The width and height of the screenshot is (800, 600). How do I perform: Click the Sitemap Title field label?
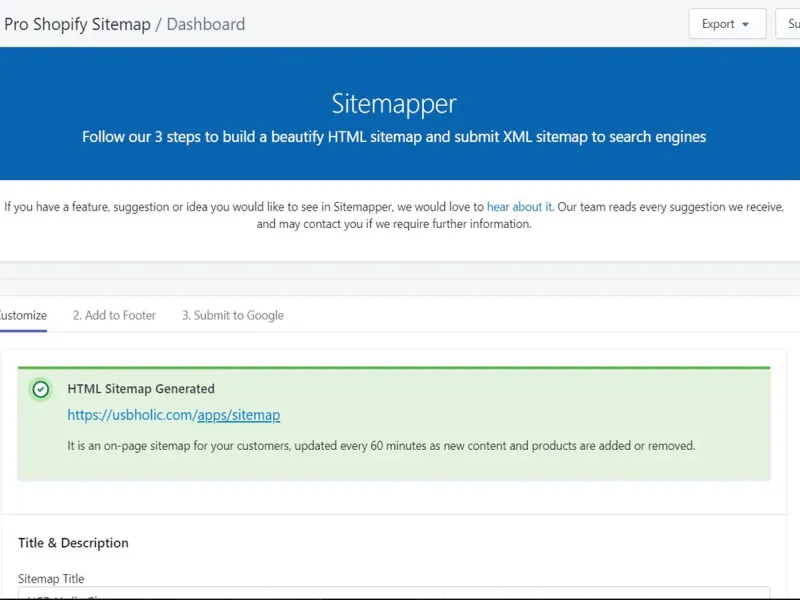[51, 579]
